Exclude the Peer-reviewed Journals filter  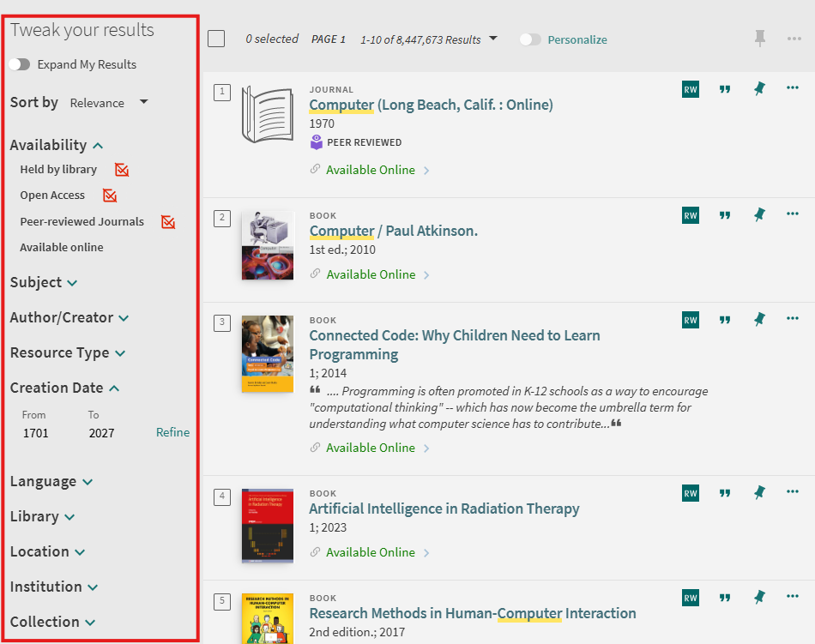pos(168,222)
